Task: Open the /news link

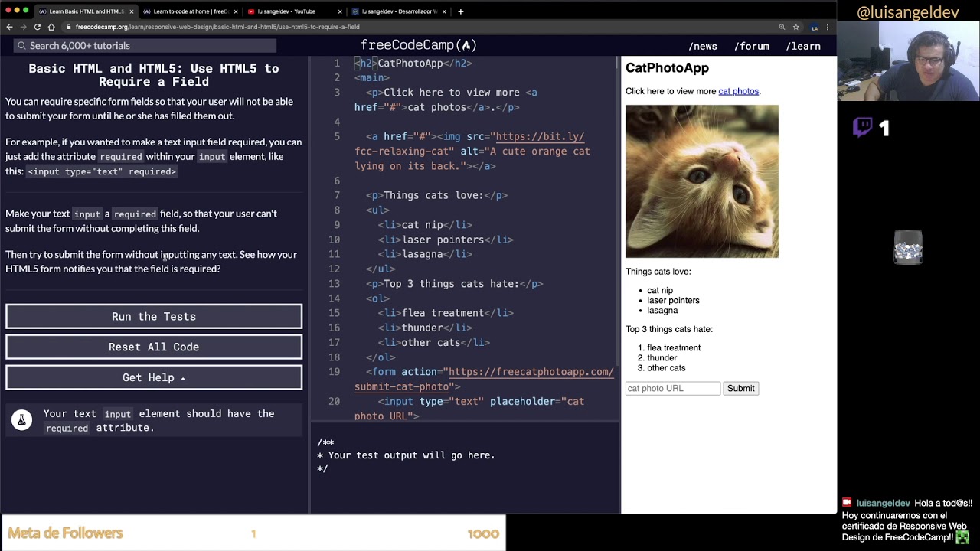Action: click(703, 46)
